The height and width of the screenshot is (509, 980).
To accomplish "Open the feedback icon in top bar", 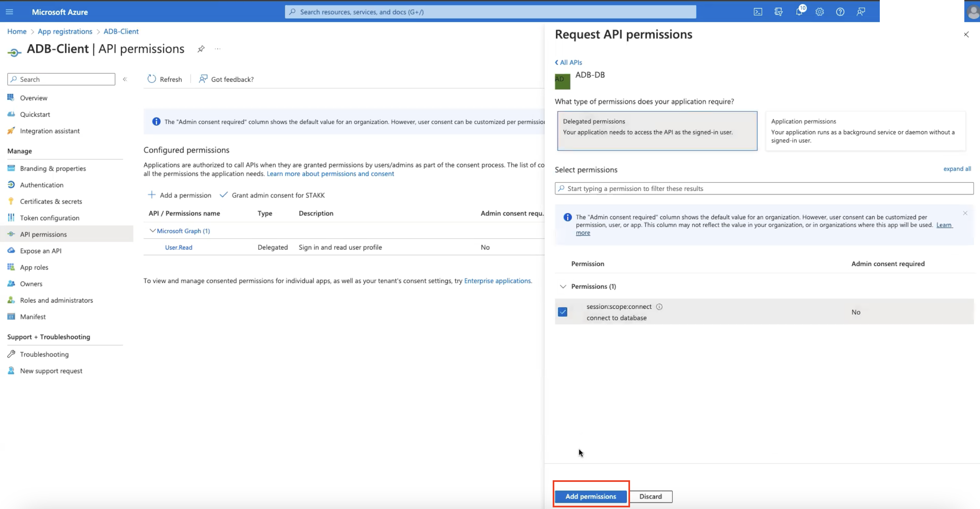I will coord(861,11).
